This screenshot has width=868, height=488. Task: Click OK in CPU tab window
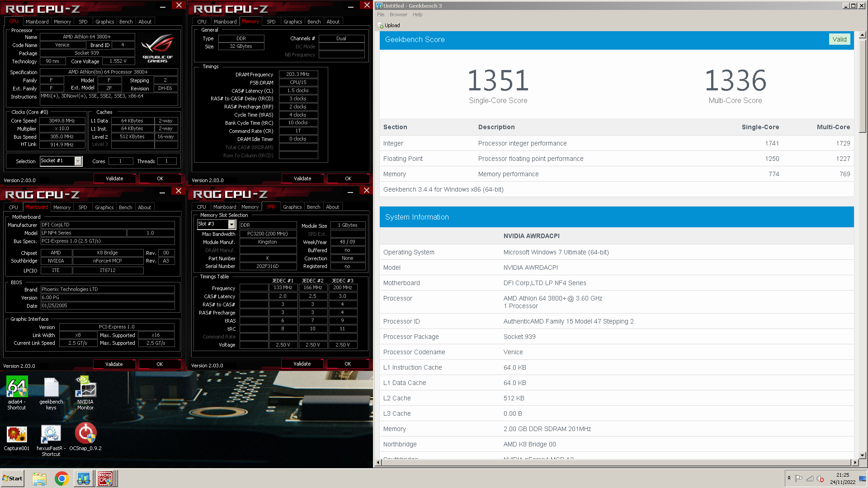coord(160,178)
